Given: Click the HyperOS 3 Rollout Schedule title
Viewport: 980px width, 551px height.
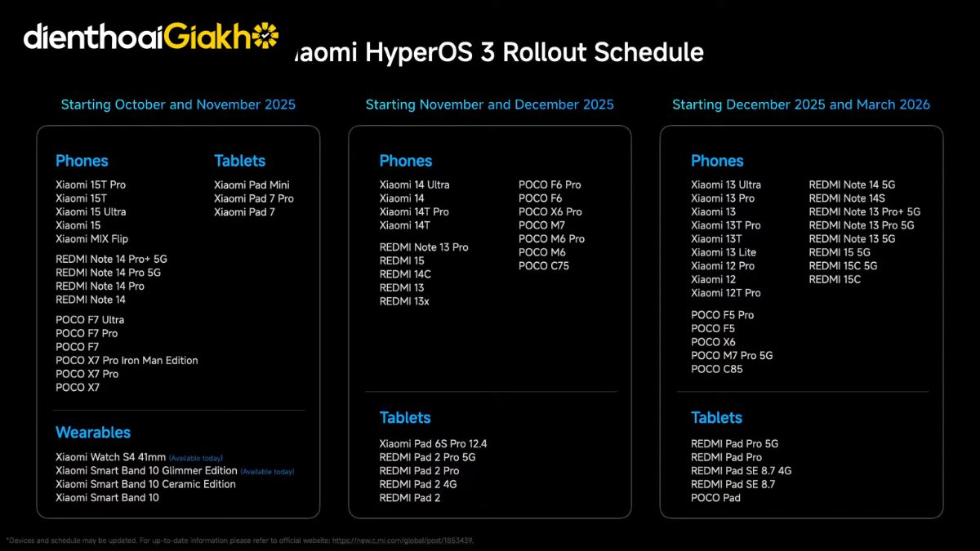Looking at the screenshot, I should tap(497, 52).
